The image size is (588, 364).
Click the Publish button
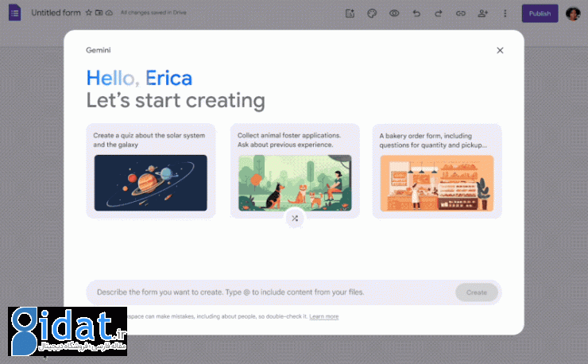point(540,14)
